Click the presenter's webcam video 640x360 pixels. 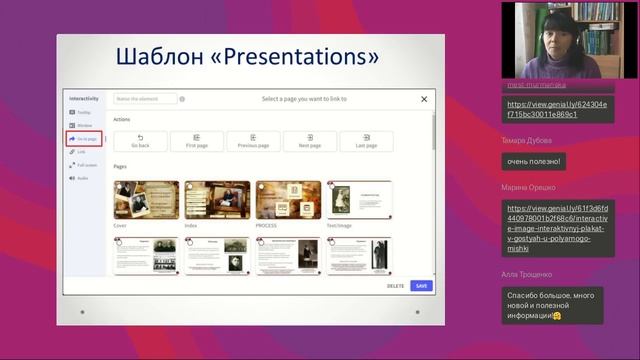[569, 40]
